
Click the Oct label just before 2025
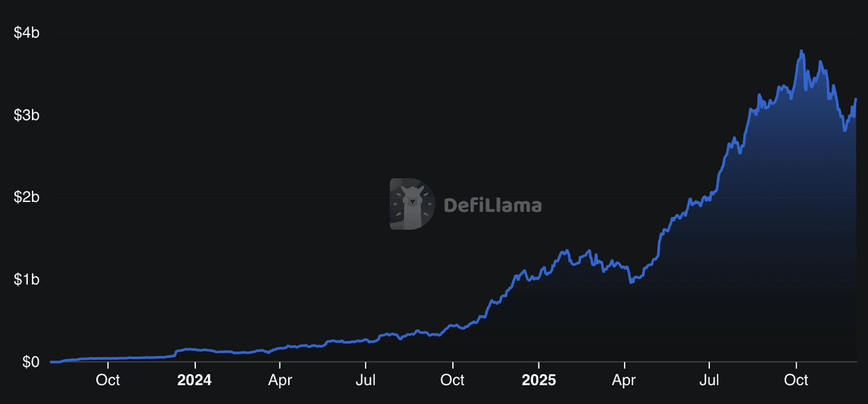coord(452,380)
